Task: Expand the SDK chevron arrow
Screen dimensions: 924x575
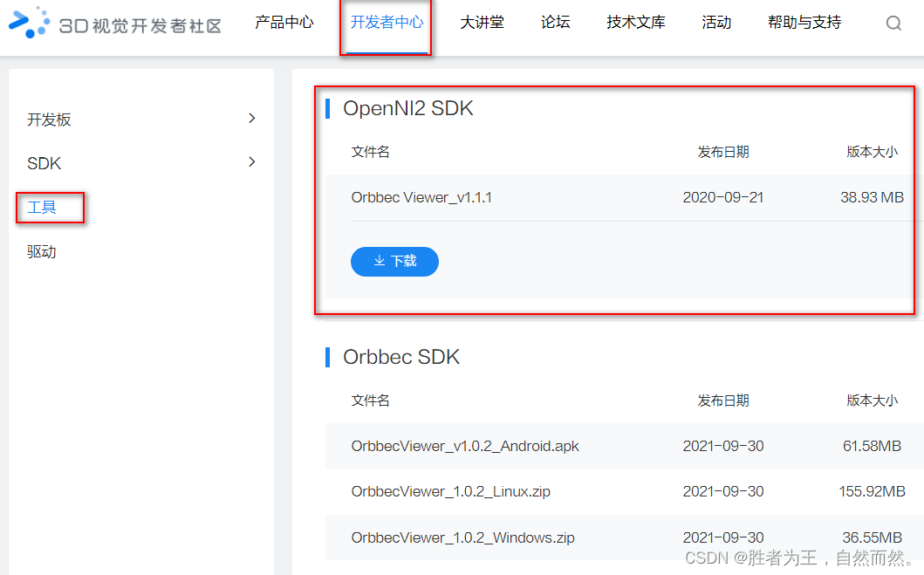Action: click(x=252, y=162)
